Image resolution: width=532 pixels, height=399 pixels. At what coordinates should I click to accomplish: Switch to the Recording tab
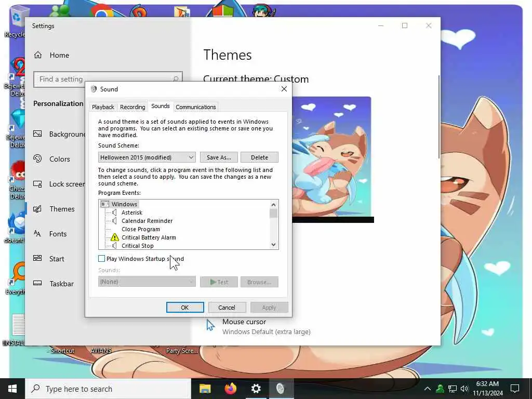tap(132, 107)
